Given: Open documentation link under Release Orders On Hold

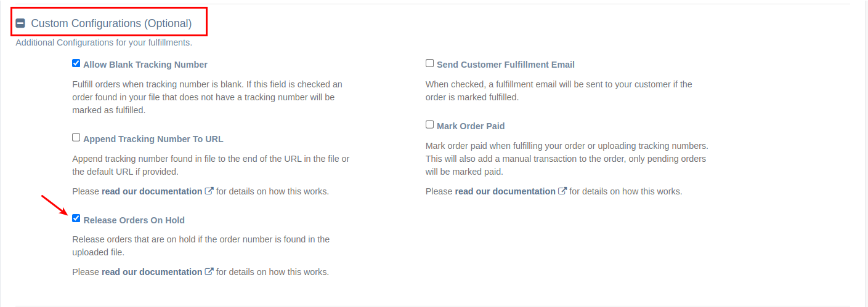Looking at the screenshot, I should tap(152, 272).
